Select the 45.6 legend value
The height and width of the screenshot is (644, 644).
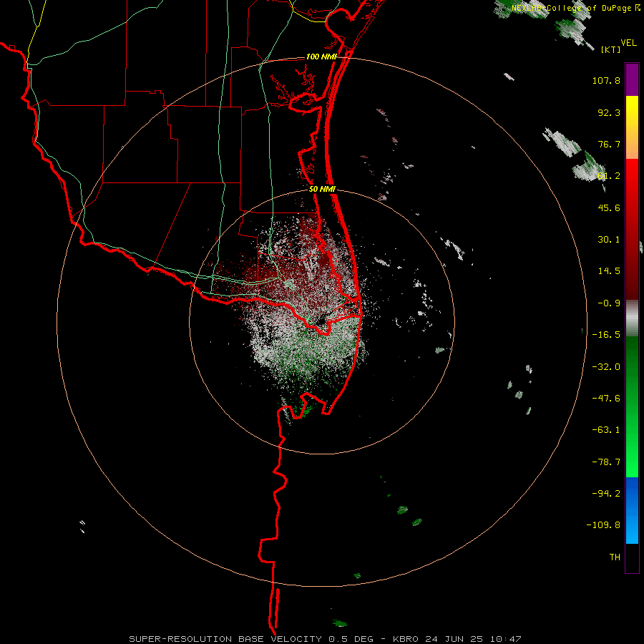609,208
